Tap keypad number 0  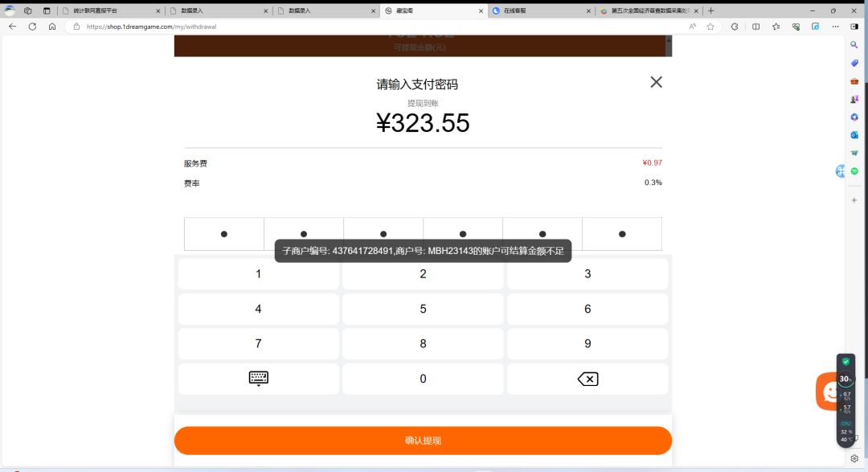point(423,379)
